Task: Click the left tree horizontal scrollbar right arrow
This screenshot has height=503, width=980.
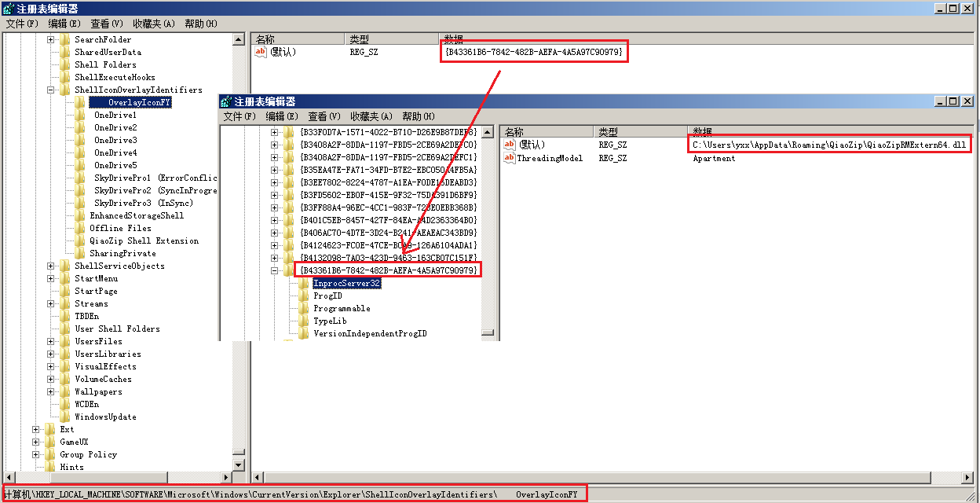Action: click(228, 477)
